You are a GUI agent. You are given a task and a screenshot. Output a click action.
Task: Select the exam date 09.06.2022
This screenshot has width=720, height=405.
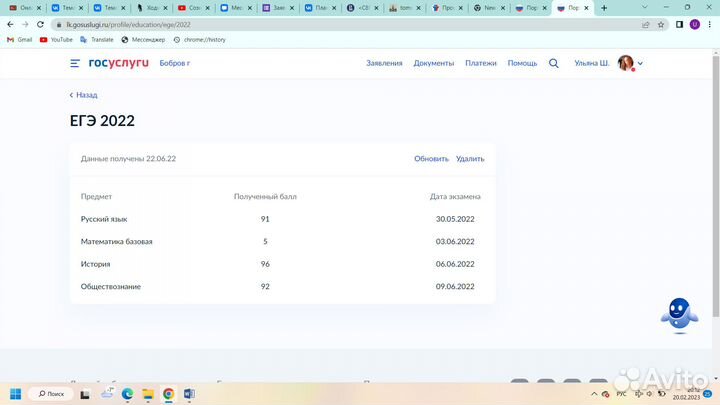point(455,287)
